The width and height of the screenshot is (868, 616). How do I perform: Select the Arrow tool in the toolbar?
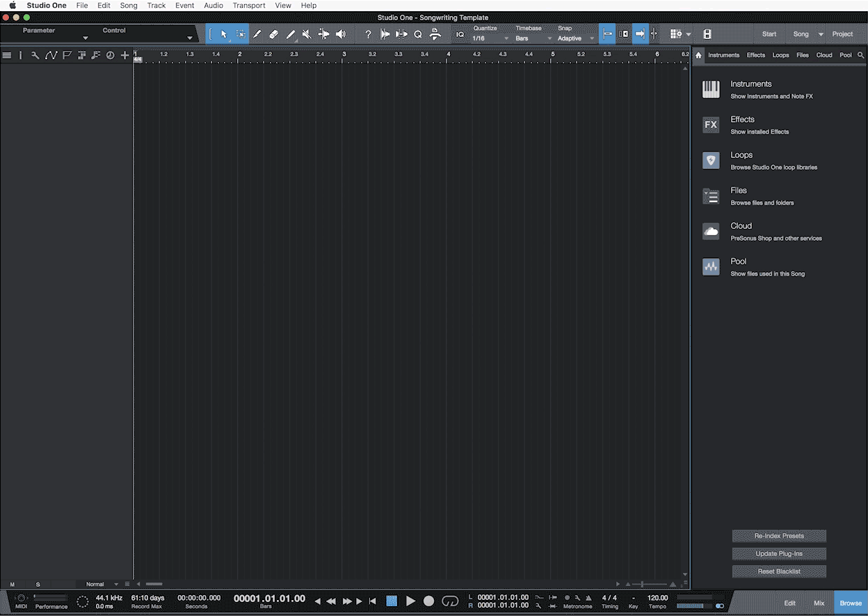(x=223, y=33)
